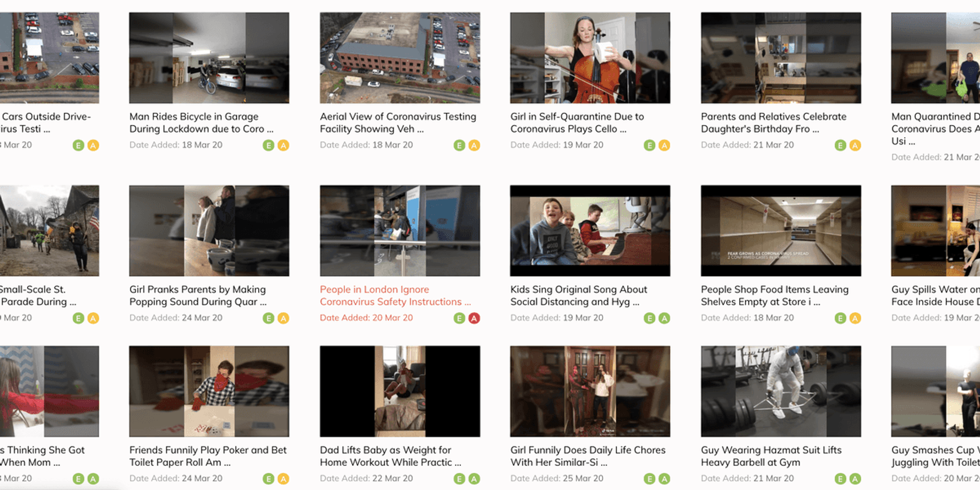This screenshot has width=980, height=490.
Task: Open kids at piano thumbnail
Action: click(590, 231)
